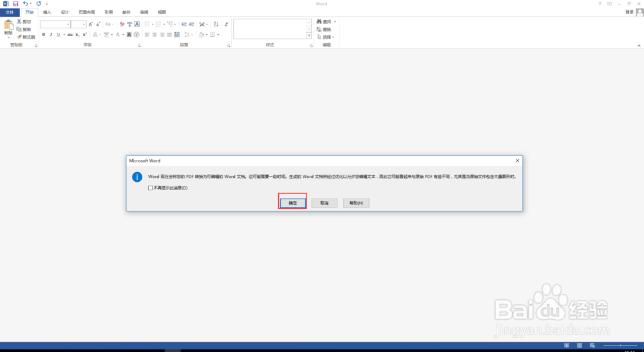
Task: Click the multilevel list icon
Action: tap(170, 24)
